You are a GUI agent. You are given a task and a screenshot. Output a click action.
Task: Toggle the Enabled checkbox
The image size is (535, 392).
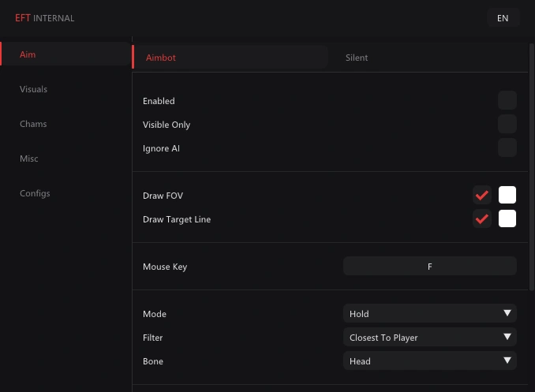click(x=507, y=100)
